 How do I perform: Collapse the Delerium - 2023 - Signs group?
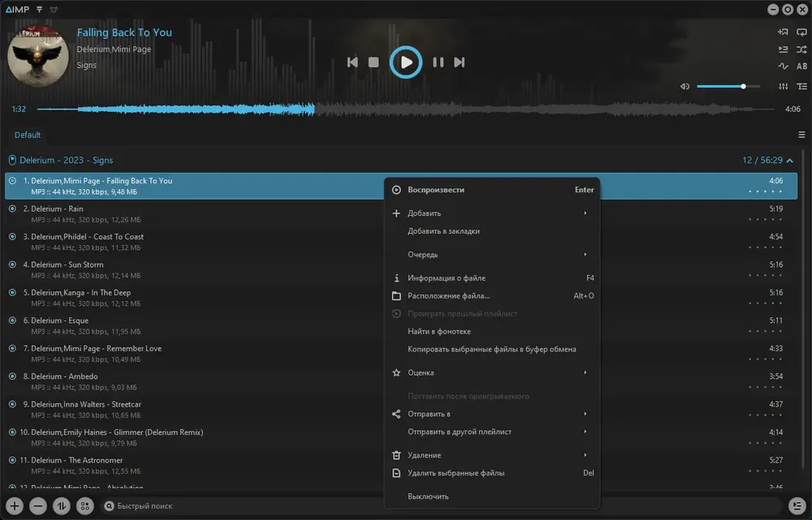(790, 161)
